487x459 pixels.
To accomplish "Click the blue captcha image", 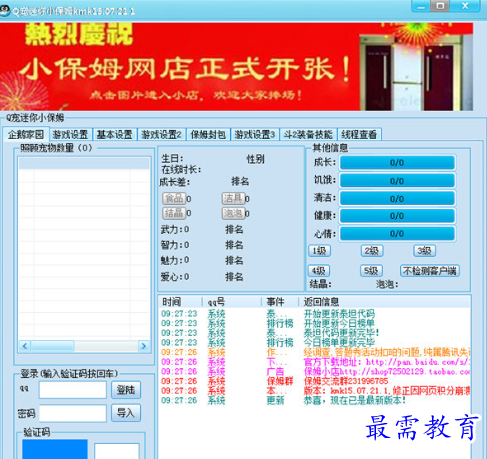I will 55,449.
